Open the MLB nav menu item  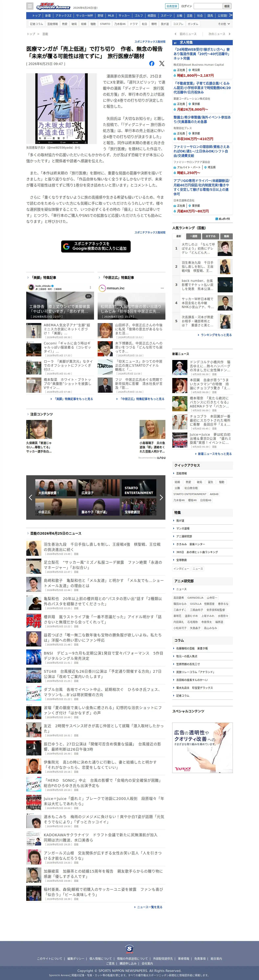tap(111, 16)
